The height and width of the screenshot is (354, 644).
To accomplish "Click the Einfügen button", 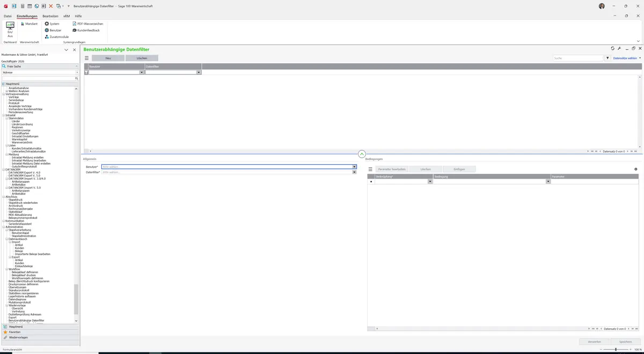I will click(x=459, y=169).
